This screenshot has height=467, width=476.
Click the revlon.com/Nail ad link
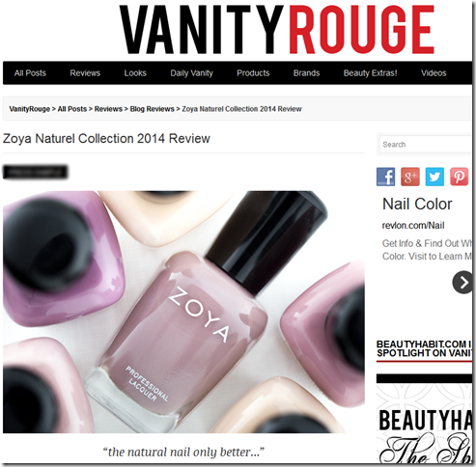coord(413,226)
